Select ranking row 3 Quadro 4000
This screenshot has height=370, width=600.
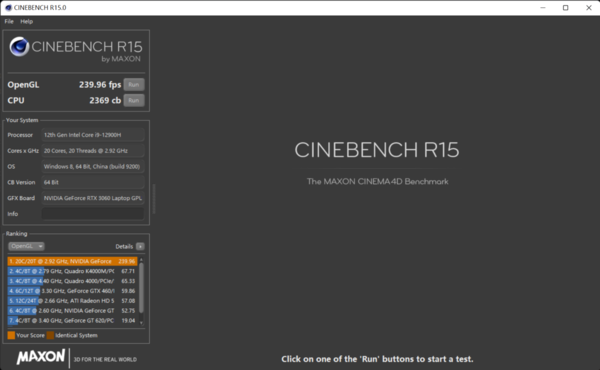click(x=72, y=281)
